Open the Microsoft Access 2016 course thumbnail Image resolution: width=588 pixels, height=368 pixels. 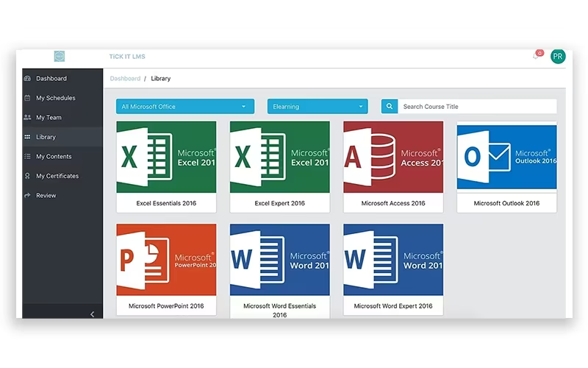click(393, 157)
